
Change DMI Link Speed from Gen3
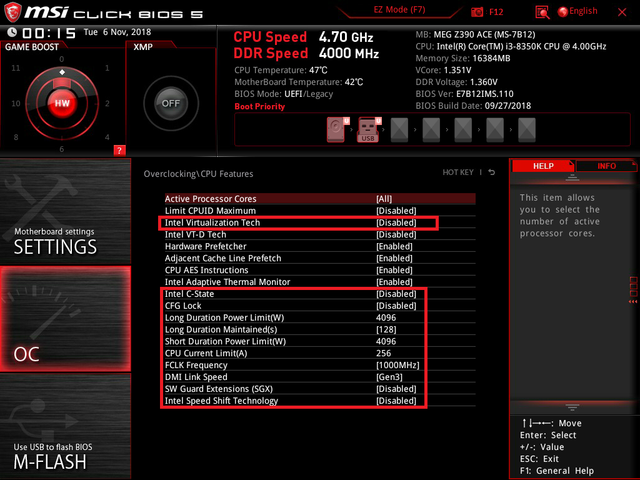click(x=320, y=377)
